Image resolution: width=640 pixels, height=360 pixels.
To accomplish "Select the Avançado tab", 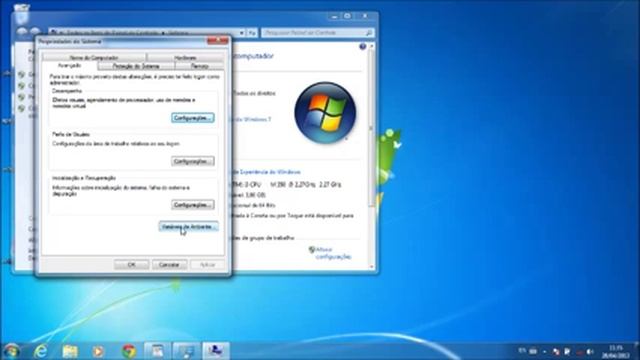I will (70, 65).
